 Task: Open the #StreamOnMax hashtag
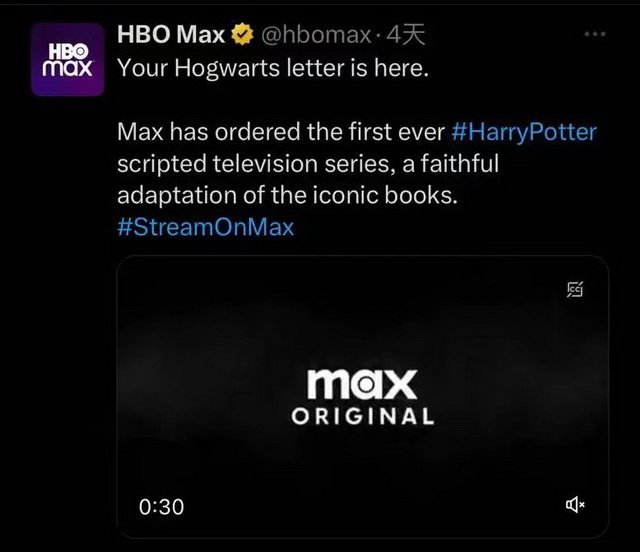[x=206, y=227]
